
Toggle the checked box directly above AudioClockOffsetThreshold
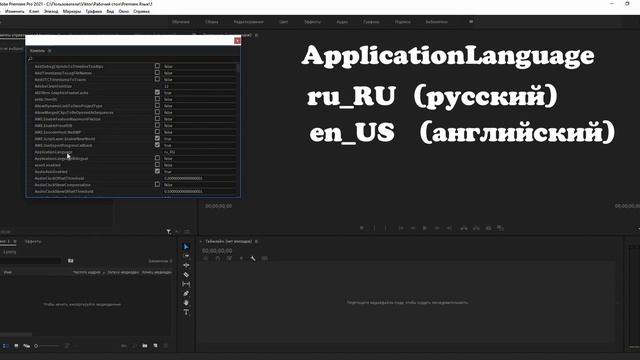click(157, 171)
